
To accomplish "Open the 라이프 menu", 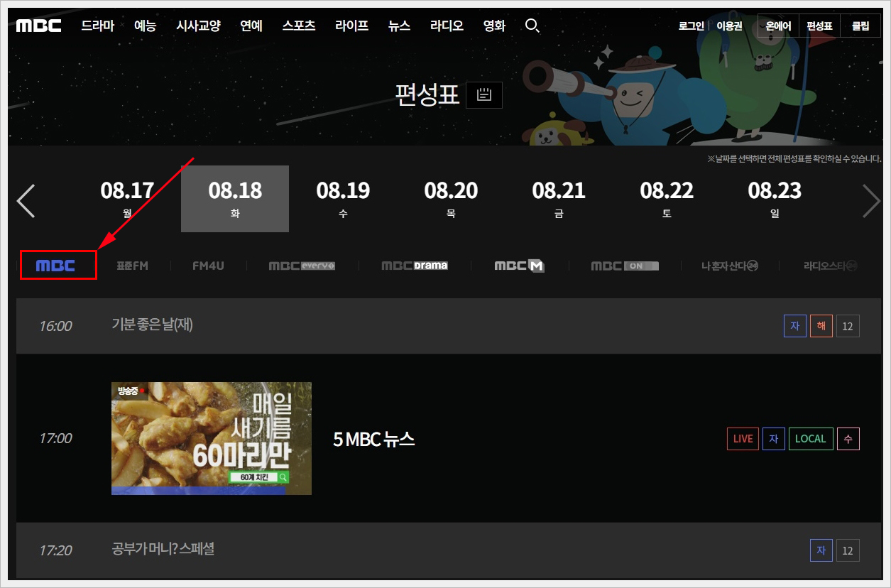I will tap(352, 26).
